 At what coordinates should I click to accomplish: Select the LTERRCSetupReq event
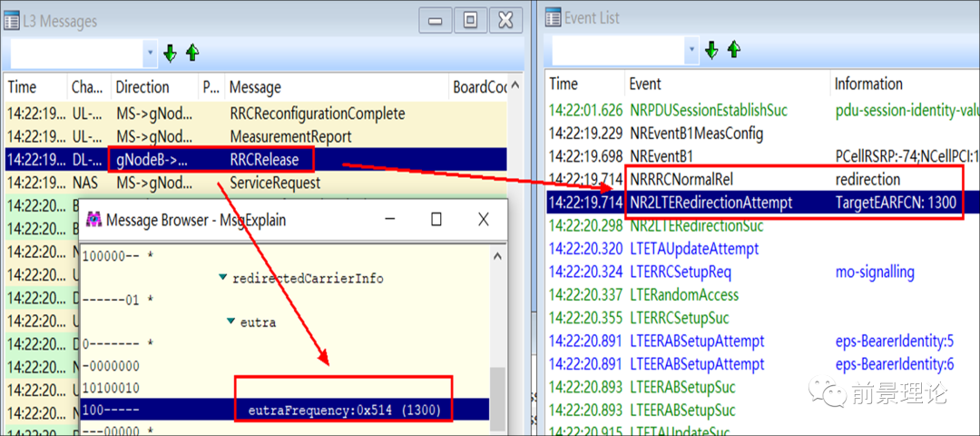[x=680, y=272]
